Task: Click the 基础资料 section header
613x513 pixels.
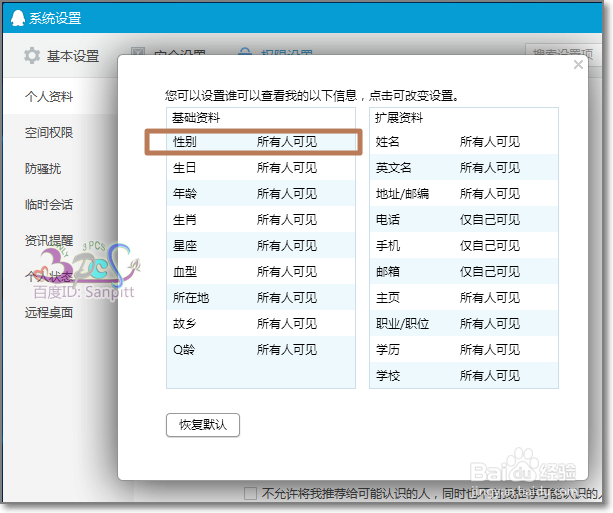Action: [196, 118]
